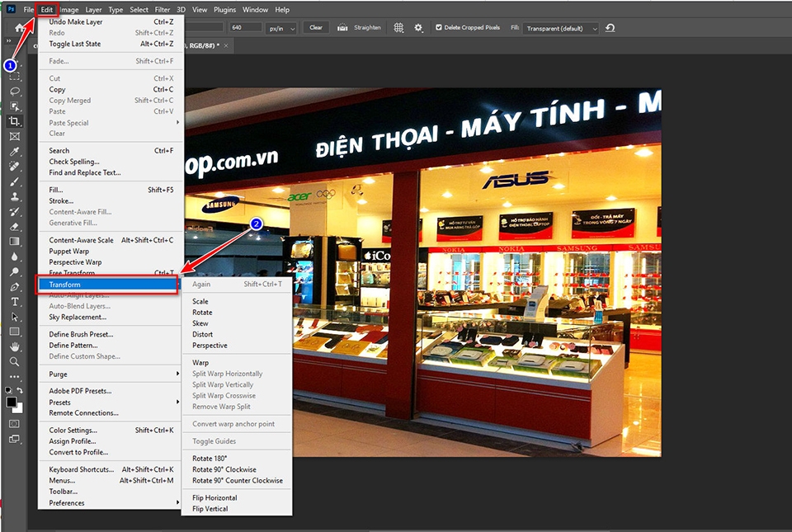Click the Straighten label button
792x532 pixels.
pos(367,28)
